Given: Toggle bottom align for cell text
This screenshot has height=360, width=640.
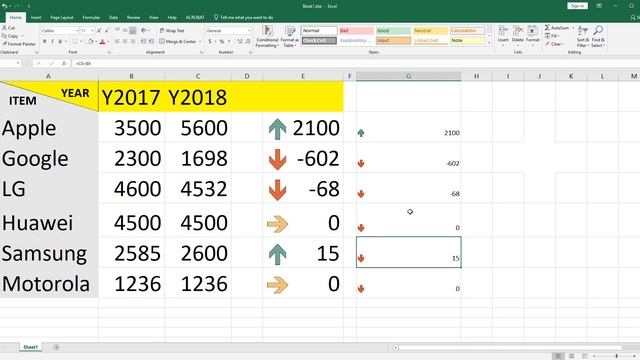Looking at the screenshot, I should 133,31.
